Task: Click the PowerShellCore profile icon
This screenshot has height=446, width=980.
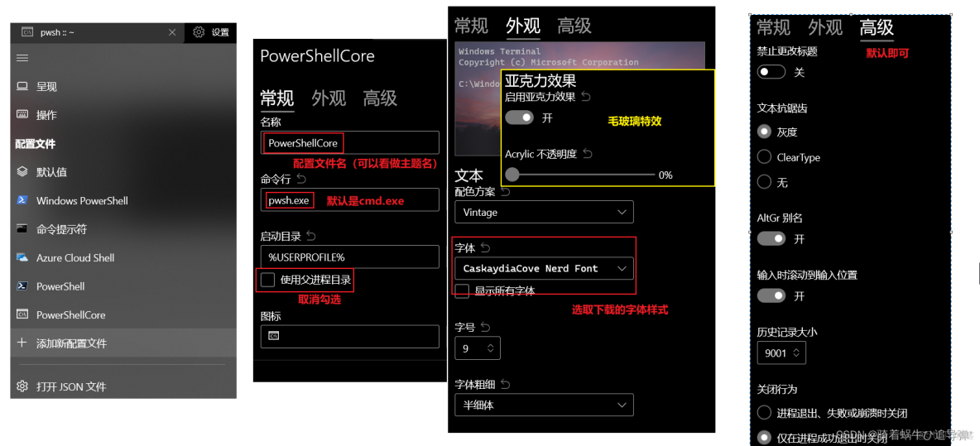Action: coord(22,314)
